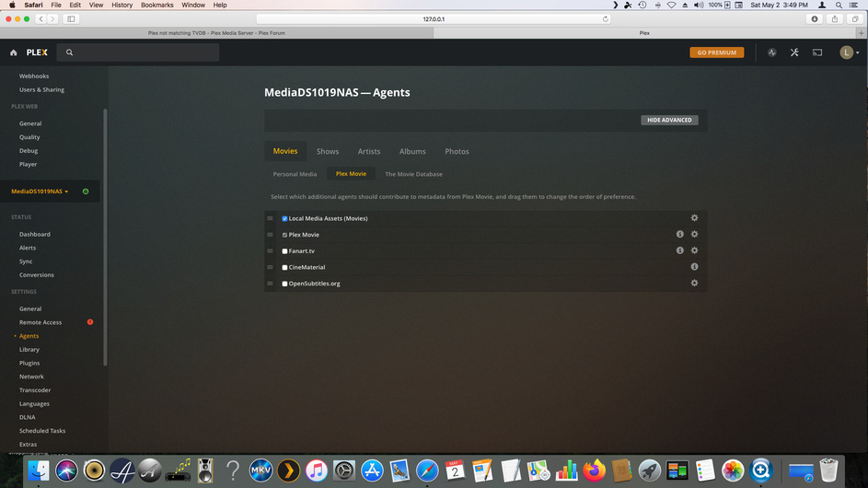Enable the Fanart.tv checkbox
This screenshot has width=868, height=488.
pos(284,251)
